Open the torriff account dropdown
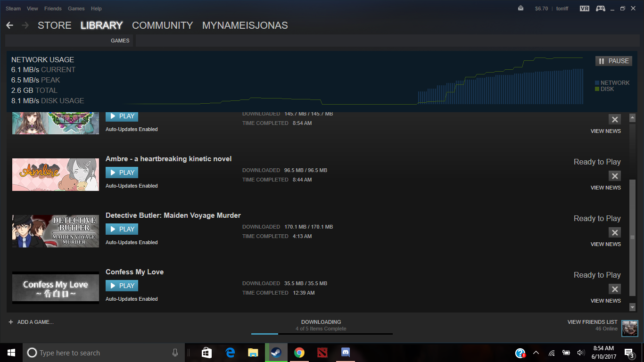 coord(562,8)
